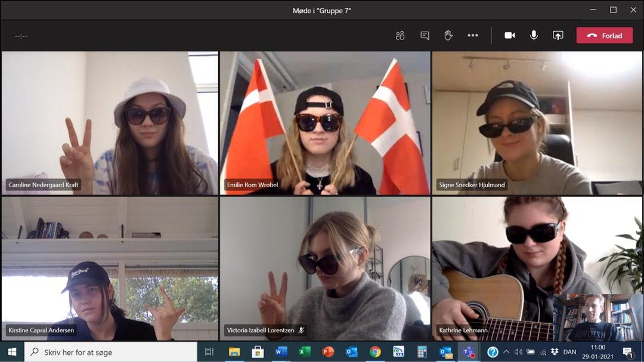The width and height of the screenshot is (644, 362).
Task: Turn the camera off
Action: (510, 36)
